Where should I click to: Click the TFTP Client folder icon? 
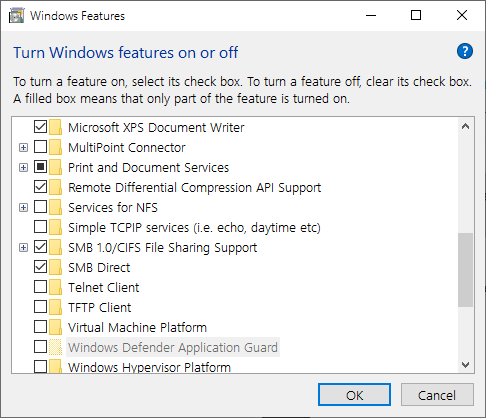[55, 307]
